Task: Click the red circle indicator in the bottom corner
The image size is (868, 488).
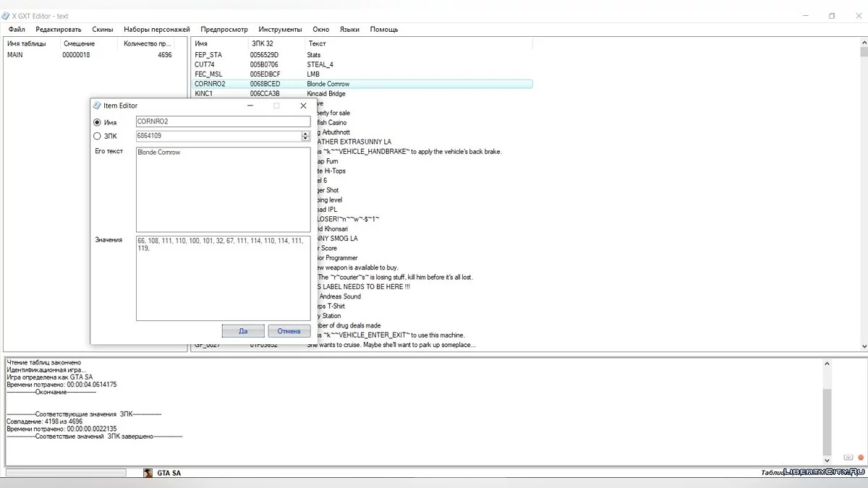Action: click(859, 458)
